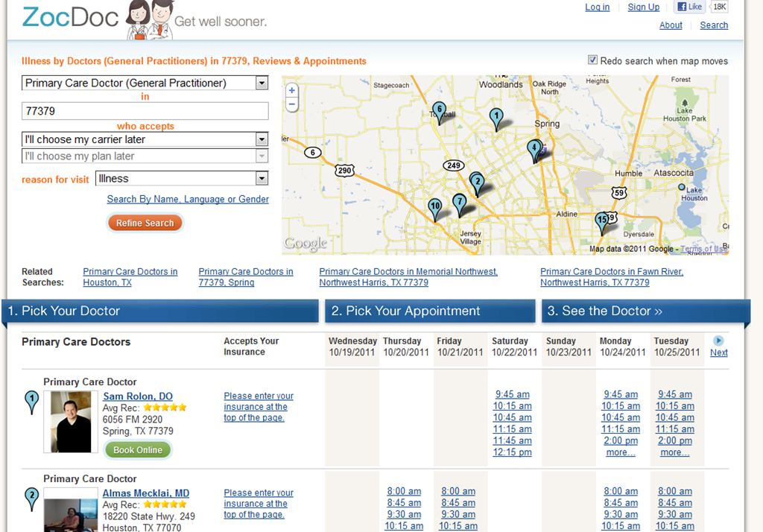Click the Refine Search button

(145, 223)
